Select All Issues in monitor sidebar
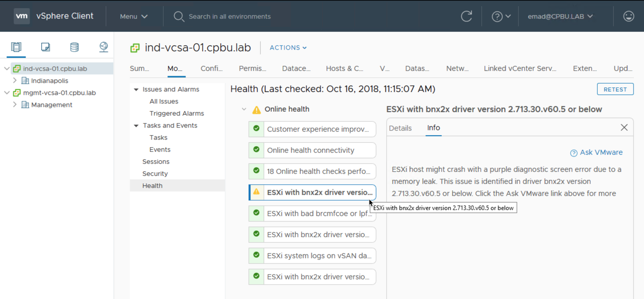This screenshot has height=299, width=644. pyautogui.click(x=164, y=102)
